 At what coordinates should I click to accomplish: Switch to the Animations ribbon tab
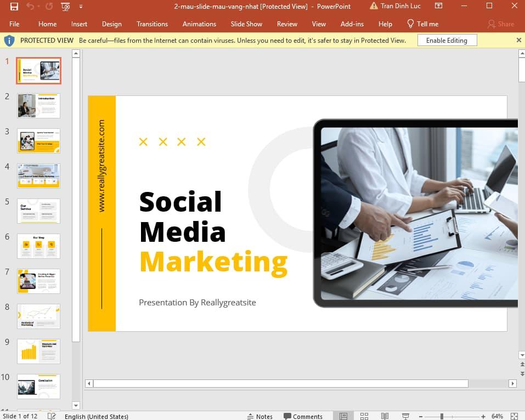(199, 24)
